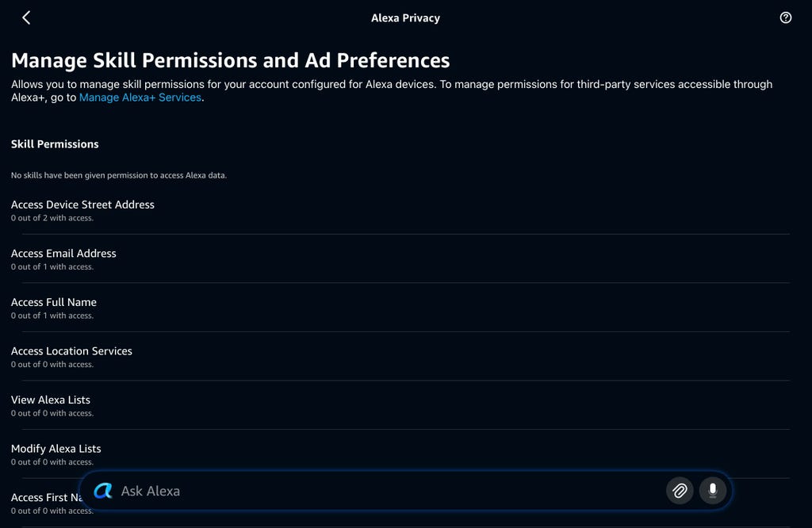Tap the paperclip attachment icon

[x=680, y=491]
